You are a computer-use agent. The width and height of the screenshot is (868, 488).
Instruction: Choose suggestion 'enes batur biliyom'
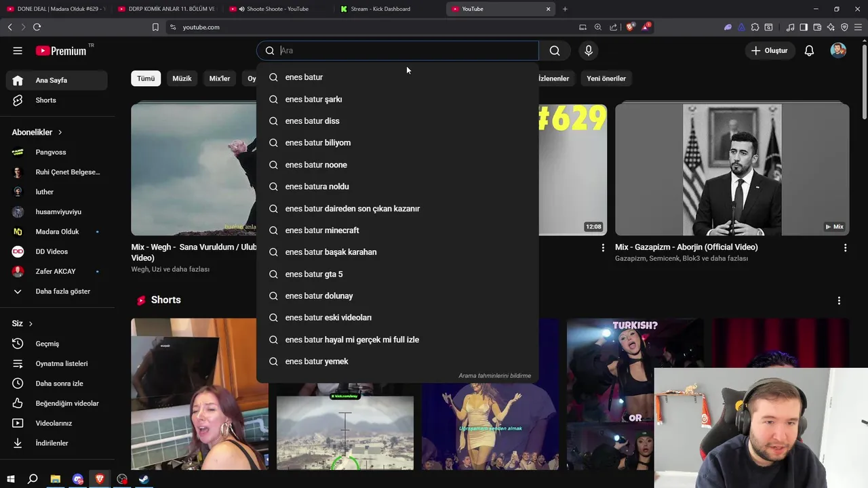pos(397,143)
